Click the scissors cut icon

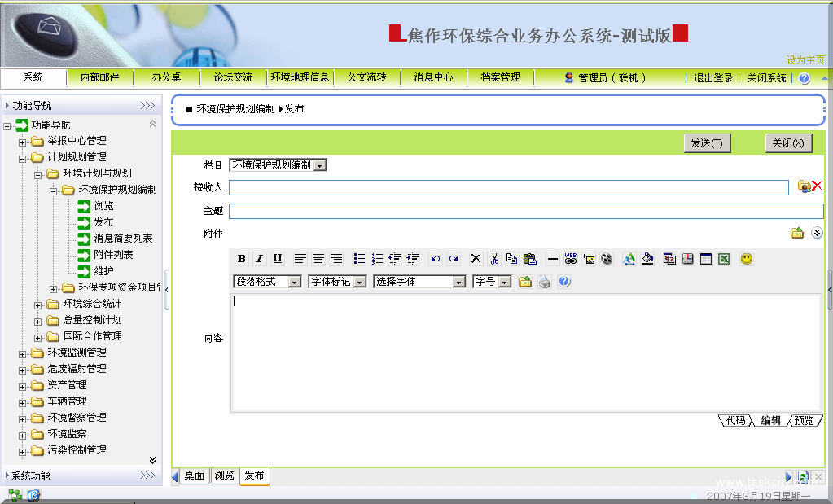click(493, 259)
